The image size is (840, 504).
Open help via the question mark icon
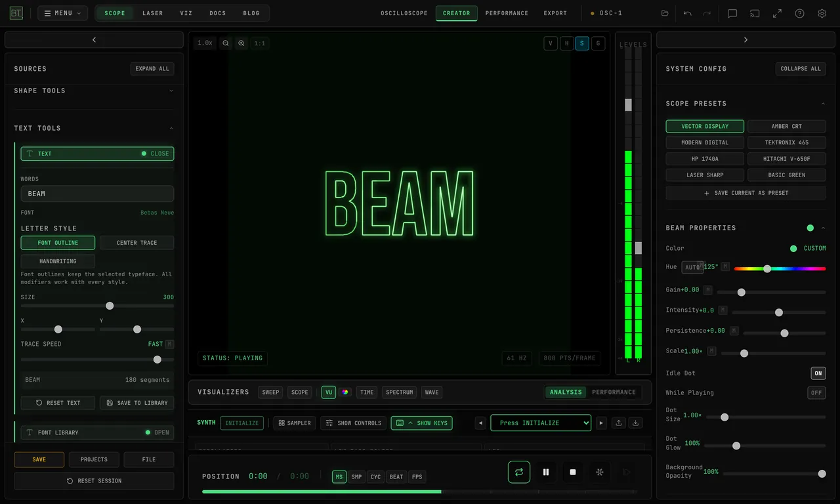point(799,13)
